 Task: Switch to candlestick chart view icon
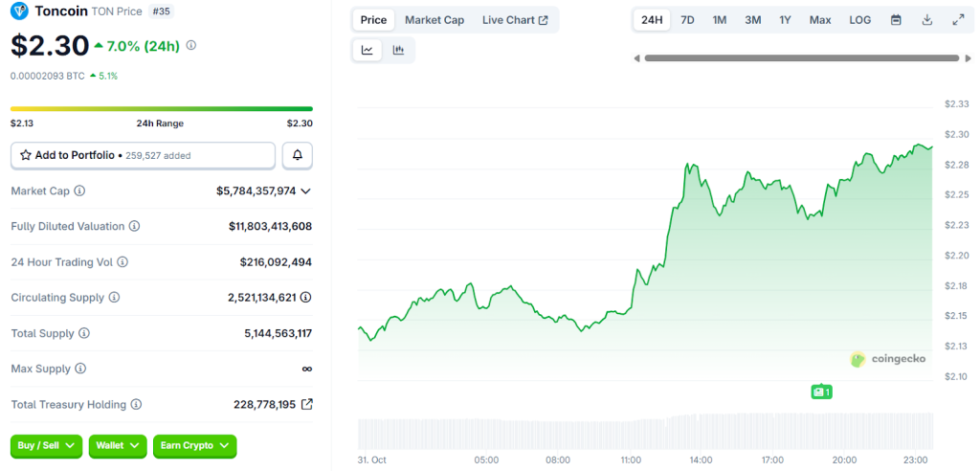click(x=398, y=51)
